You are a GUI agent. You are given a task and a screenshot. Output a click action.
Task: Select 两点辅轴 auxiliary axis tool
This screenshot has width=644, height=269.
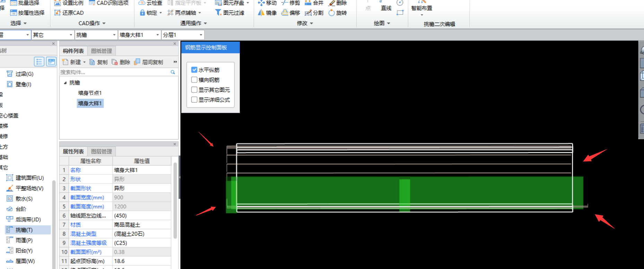pyautogui.click(x=184, y=13)
